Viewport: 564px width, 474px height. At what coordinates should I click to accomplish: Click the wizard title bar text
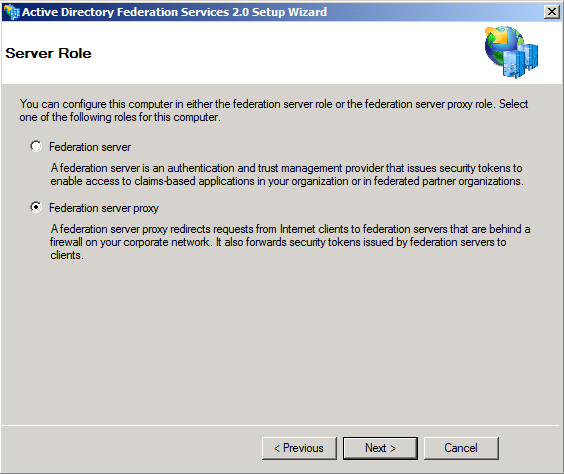pos(174,12)
